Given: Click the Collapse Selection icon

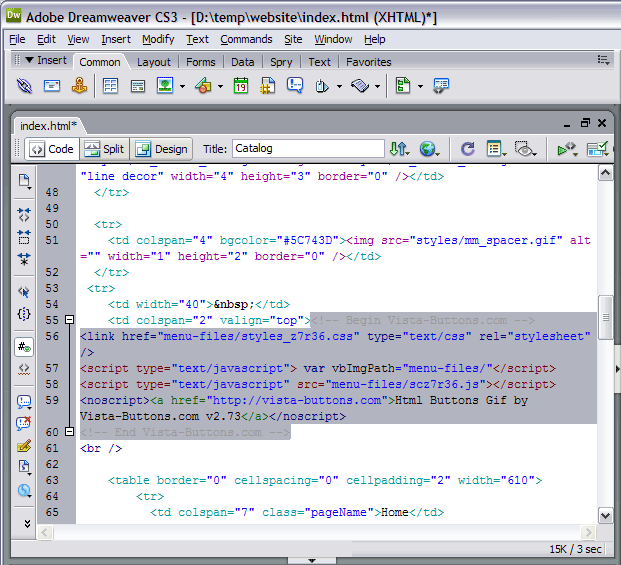Looking at the screenshot, I should [24, 237].
